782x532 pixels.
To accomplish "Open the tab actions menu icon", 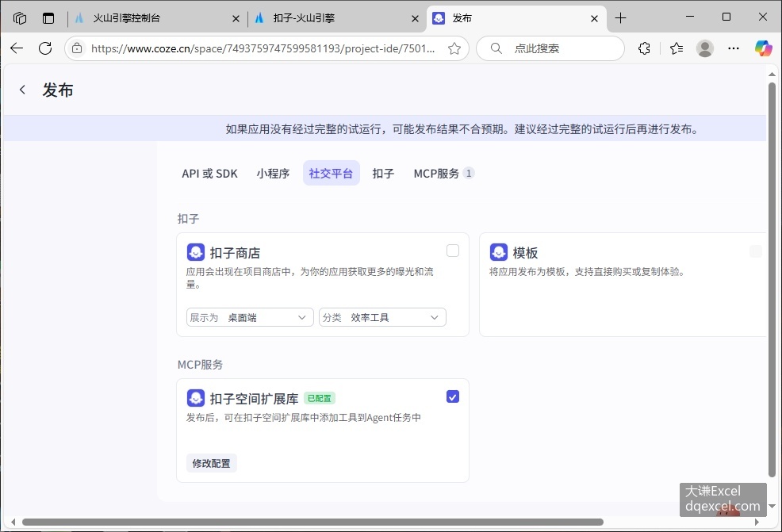I will tap(48, 18).
